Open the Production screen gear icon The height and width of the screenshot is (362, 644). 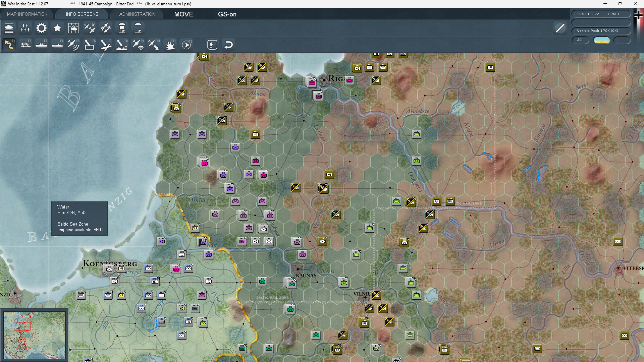point(41,28)
